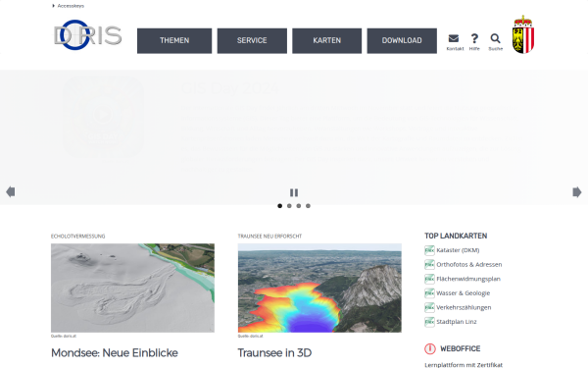Open the Mondsee sonar image thumbnail
Image resolution: width=588 pixels, height=368 pixels.
[x=132, y=288]
